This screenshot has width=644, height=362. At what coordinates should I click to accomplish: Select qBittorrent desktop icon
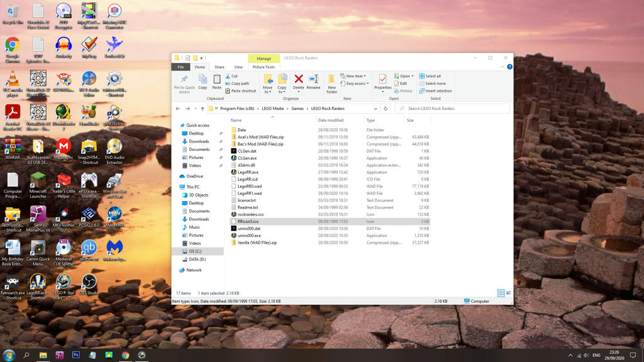click(89, 251)
